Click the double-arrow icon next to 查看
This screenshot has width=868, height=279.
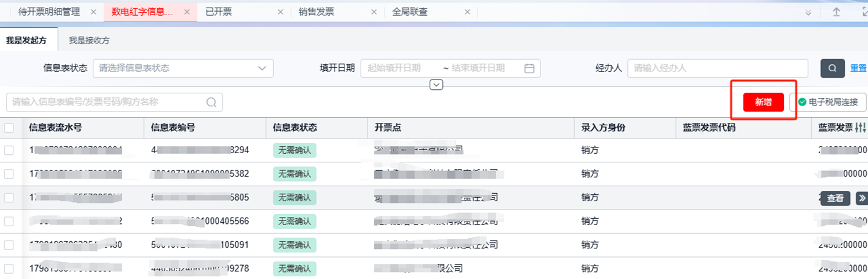point(862,198)
